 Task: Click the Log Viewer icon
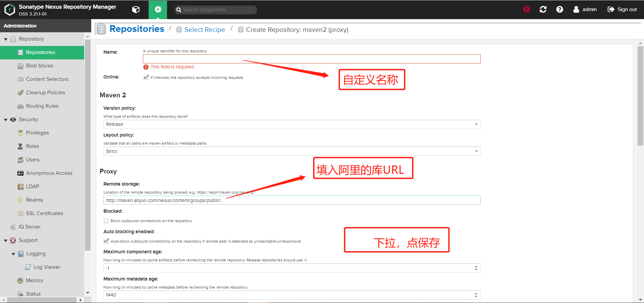pyautogui.click(x=28, y=267)
